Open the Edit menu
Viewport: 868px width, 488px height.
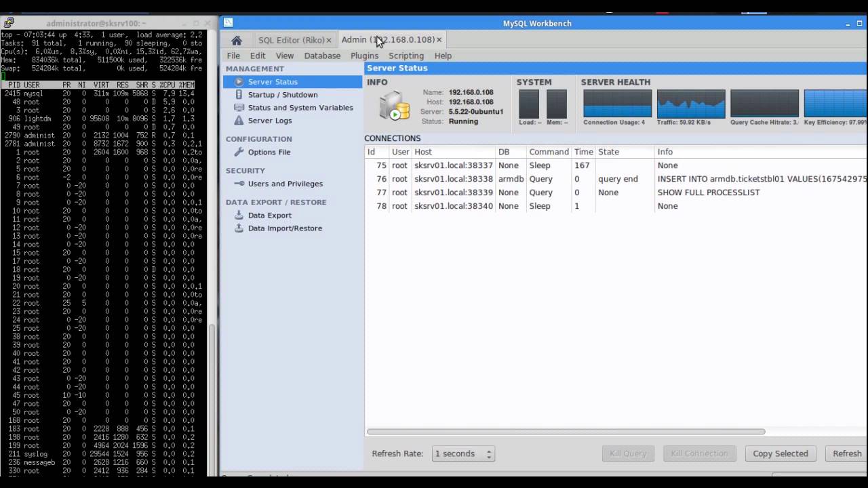[x=258, y=56]
